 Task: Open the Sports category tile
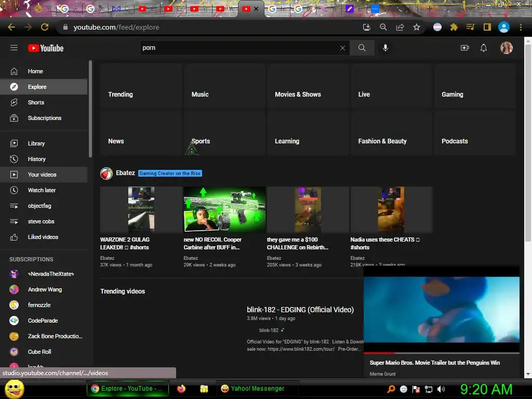point(224,133)
